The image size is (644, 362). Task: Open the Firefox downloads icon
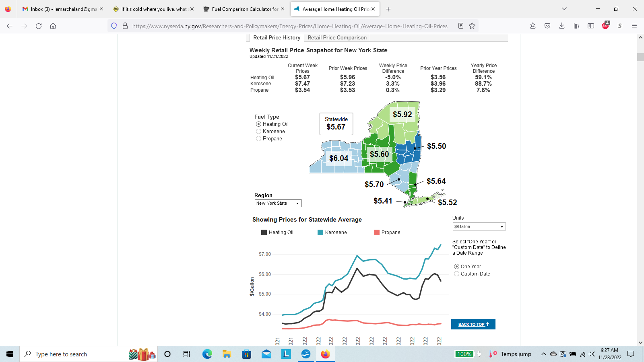tap(561, 26)
